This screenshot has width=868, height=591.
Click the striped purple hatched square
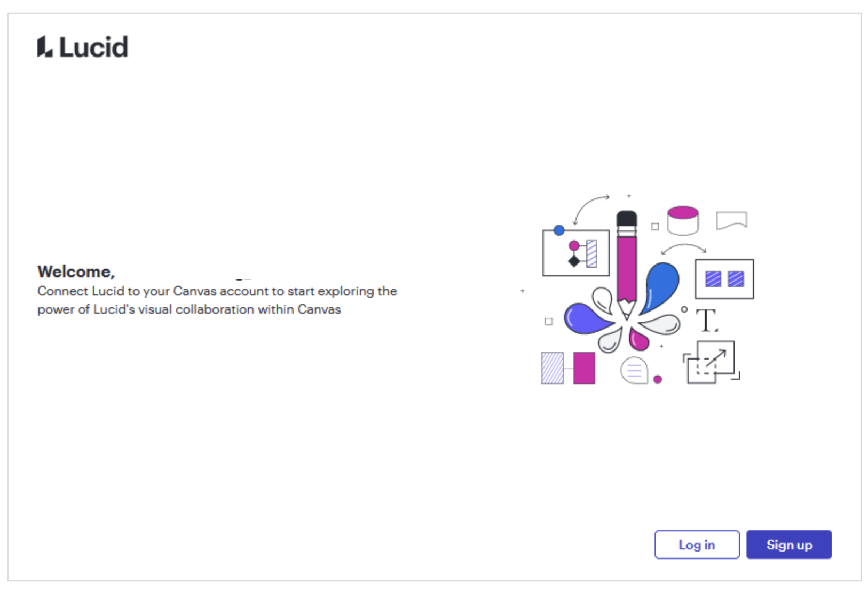click(x=553, y=368)
